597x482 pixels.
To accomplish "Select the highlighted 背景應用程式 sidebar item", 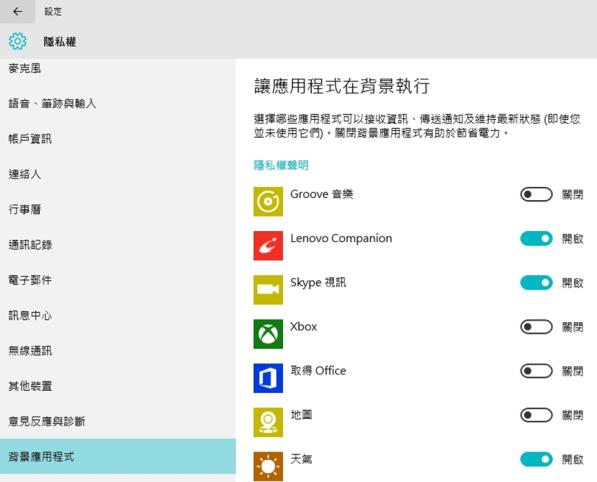I will click(x=118, y=456).
